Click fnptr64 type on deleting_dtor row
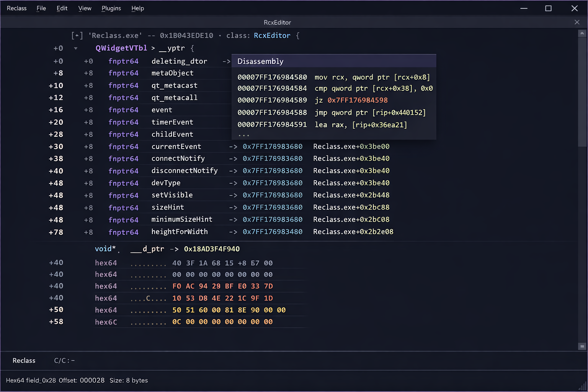The width and height of the screenshot is (588, 392). pyautogui.click(x=123, y=61)
